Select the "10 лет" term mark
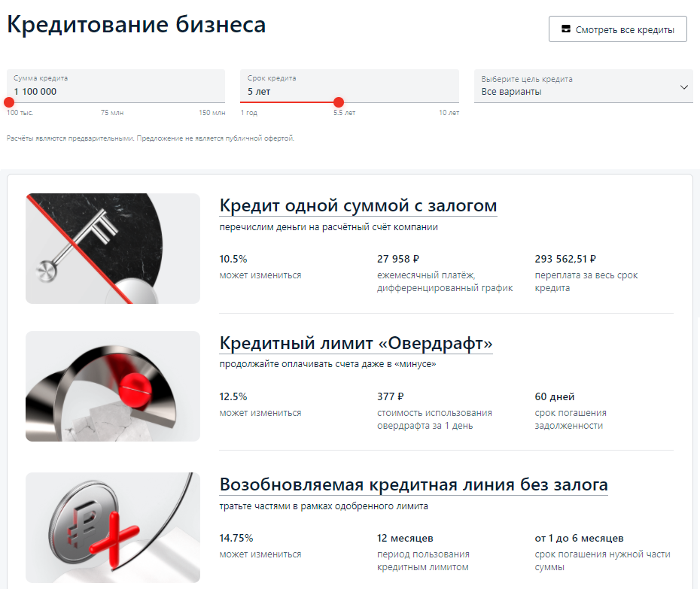The width and height of the screenshot is (700, 589). [x=448, y=114]
